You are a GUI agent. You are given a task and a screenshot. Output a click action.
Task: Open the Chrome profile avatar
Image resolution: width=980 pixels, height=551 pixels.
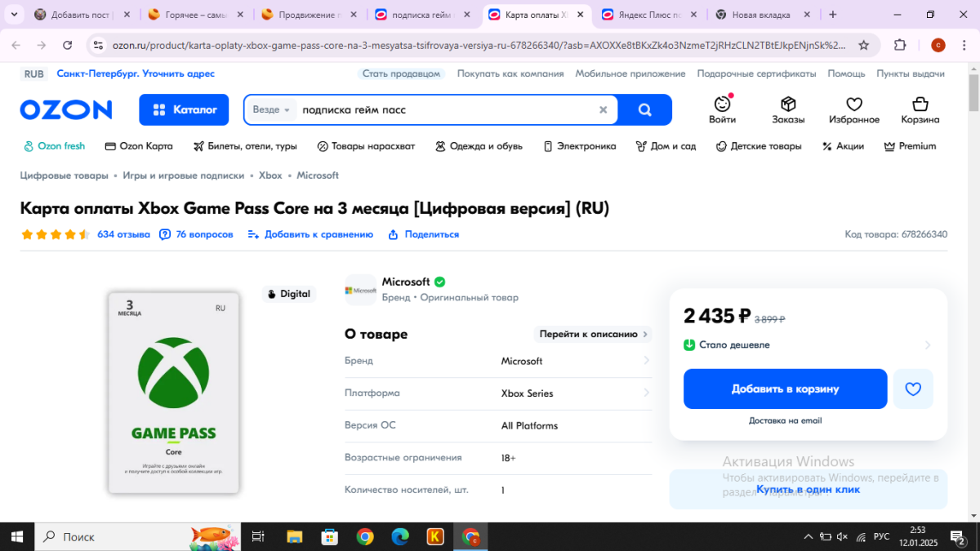point(938,45)
